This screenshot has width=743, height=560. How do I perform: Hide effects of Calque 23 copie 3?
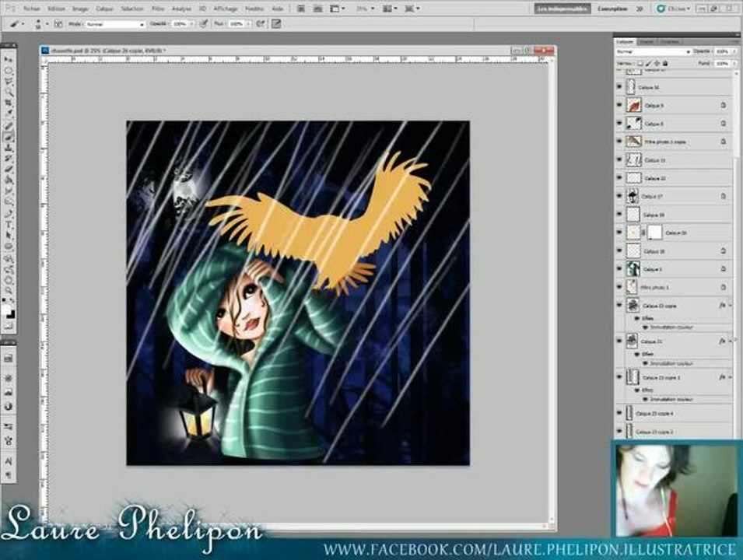pos(637,390)
